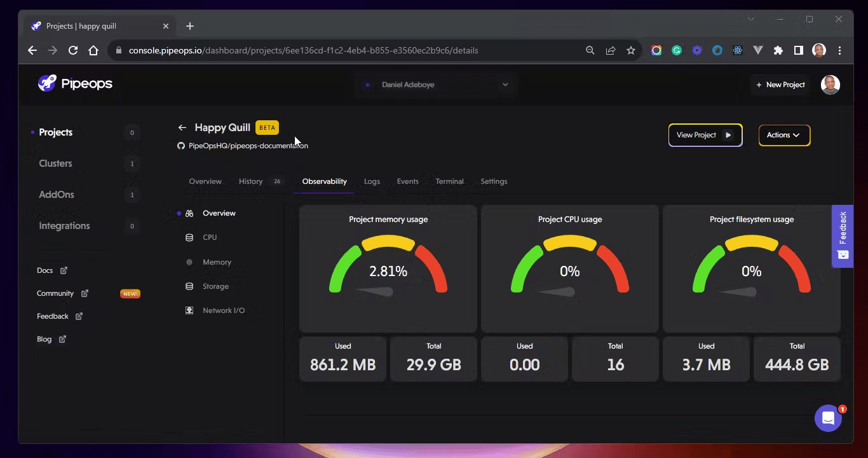Open the external link icon beside Feedback
Image resolution: width=868 pixels, height=458 pixels.
click(79, 316)
